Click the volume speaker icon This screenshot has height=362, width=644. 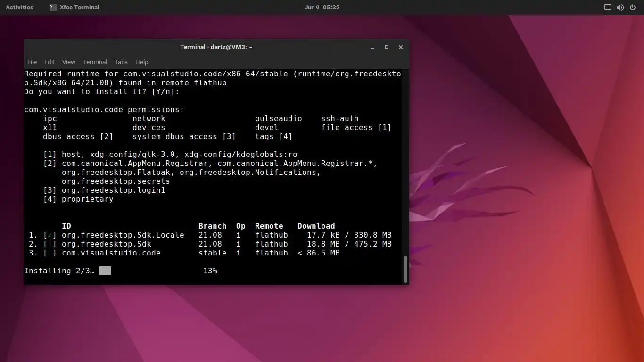point(620,7)
